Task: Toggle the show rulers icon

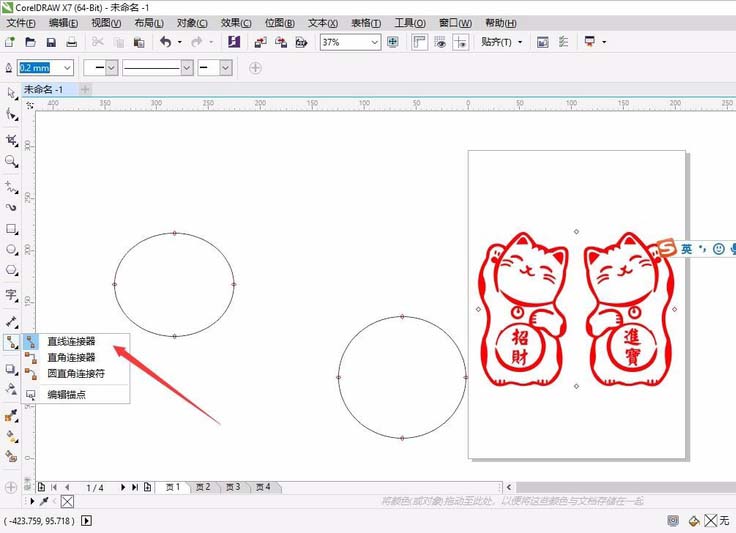Action: click(x=419, y=42)
